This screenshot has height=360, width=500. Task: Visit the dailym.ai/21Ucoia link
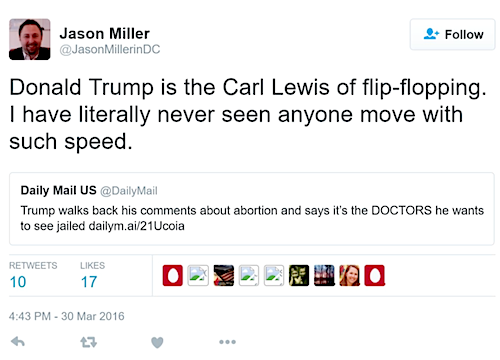click(x=136, y=226)
